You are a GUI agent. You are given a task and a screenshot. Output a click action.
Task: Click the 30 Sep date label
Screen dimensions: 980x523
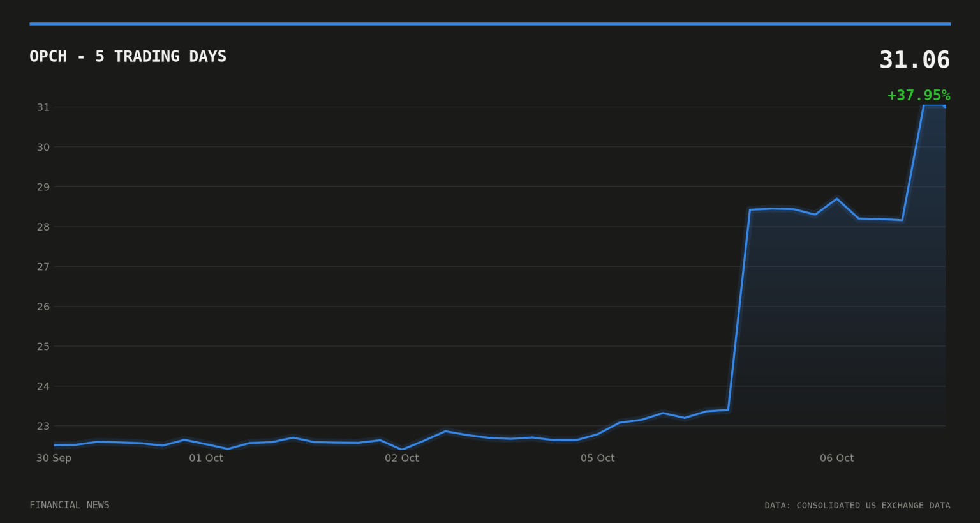pos(54,458)
